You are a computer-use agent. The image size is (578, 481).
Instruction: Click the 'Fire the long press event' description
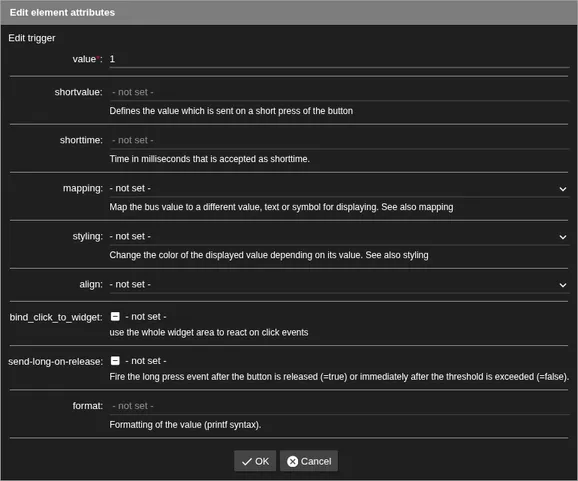[x=339, y=377]
